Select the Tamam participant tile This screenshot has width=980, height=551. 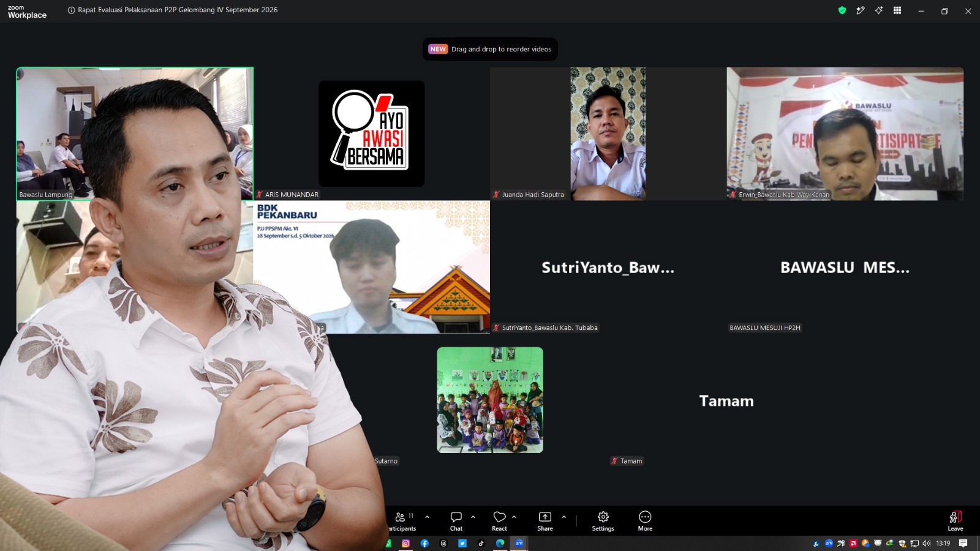tap(726, 400)
